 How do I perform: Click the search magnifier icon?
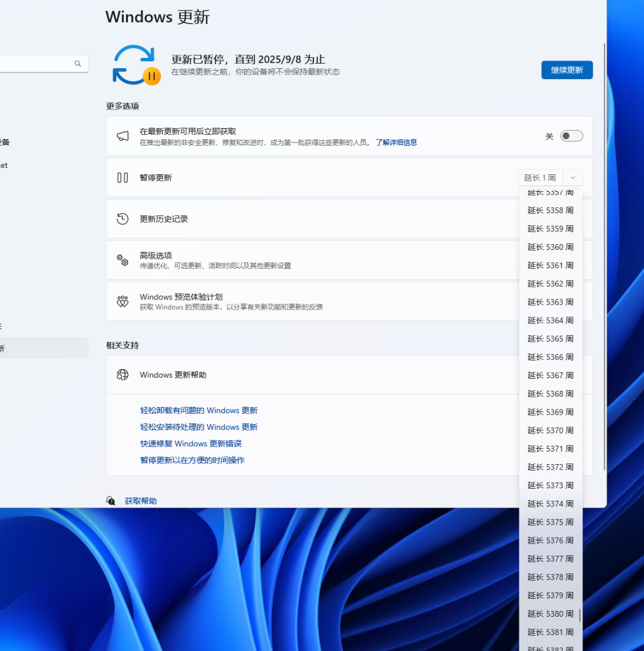[x=78, y=64]
